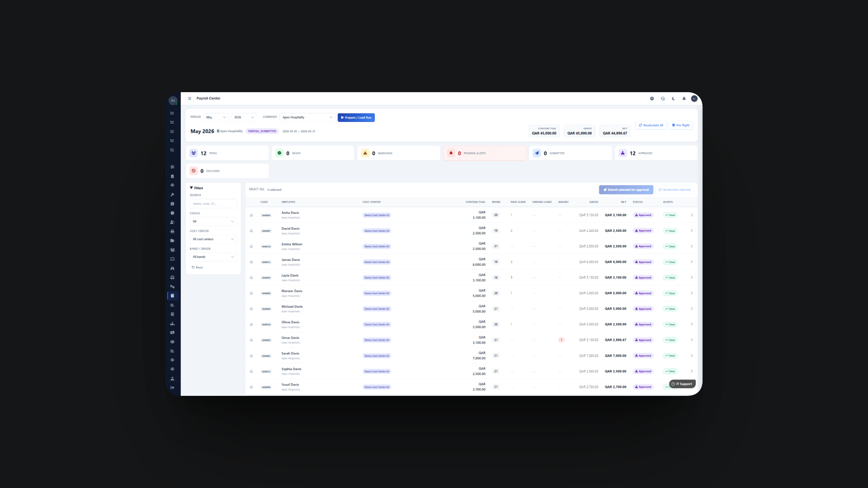Click employee name Michael Davis
This screenshot has width=868, height=488.
[x=292, y=307]
